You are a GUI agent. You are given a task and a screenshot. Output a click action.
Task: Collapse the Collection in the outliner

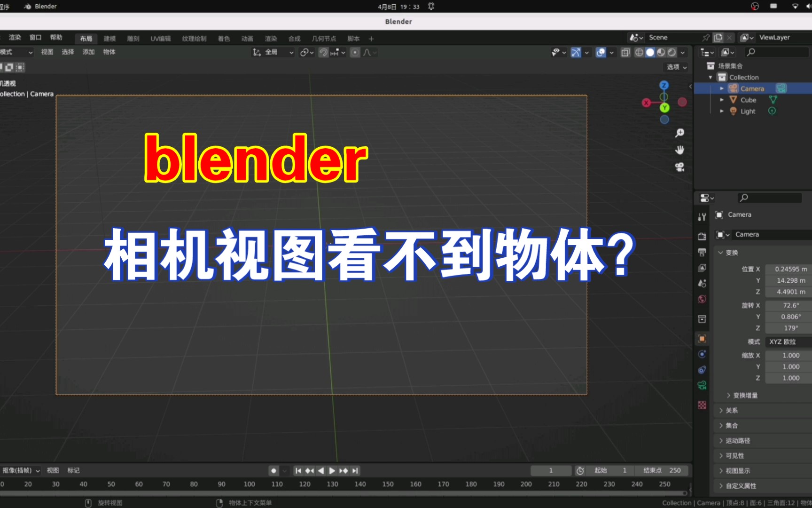click(x=711, y=77)
